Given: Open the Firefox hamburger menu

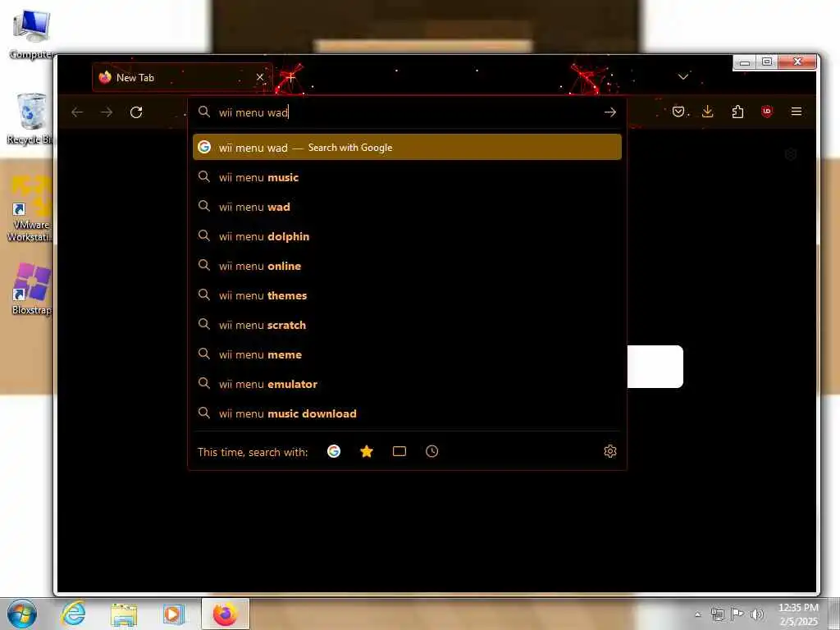Looking at the screenshot, I should (x=797, y=112).
